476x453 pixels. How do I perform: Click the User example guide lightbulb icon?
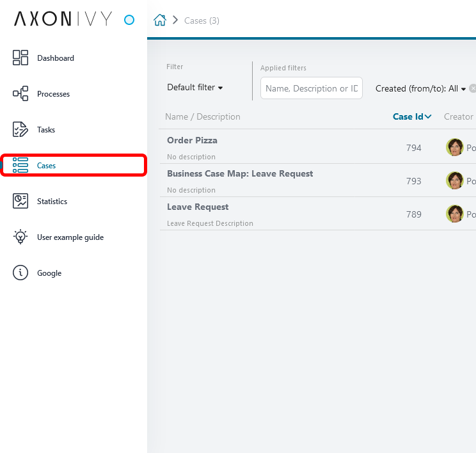click(x=20, y=237)
